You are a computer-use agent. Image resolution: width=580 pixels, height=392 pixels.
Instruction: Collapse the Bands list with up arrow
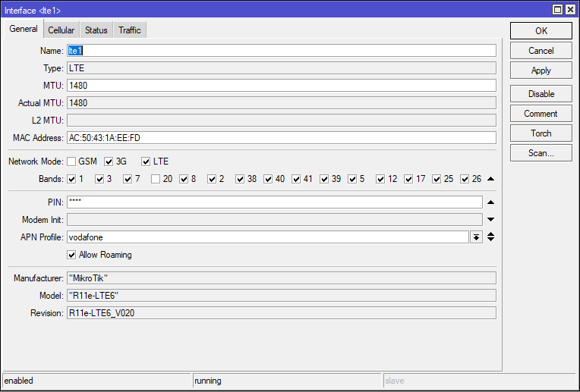491,179
